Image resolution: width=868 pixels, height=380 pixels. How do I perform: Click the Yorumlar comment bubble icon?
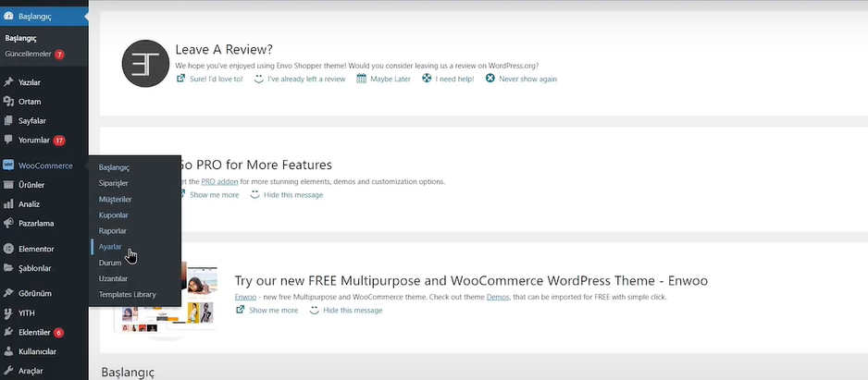[x=8, y=140]
